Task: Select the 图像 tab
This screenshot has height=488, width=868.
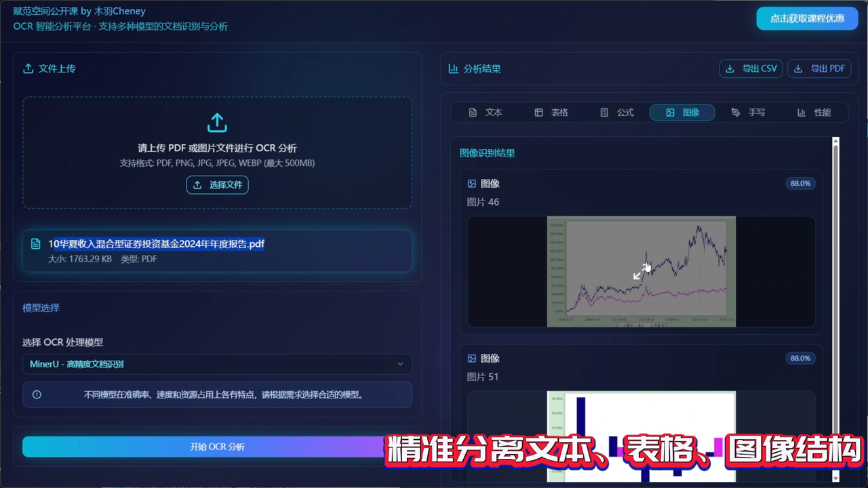Action: tap(682, 113)
